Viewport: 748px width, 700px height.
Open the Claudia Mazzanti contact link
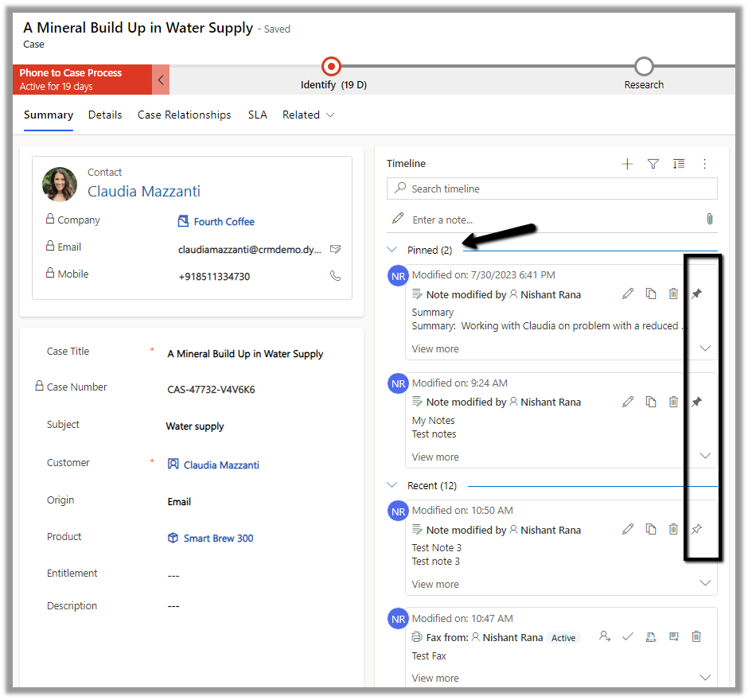pyautogui.click(x=144, y=192)
